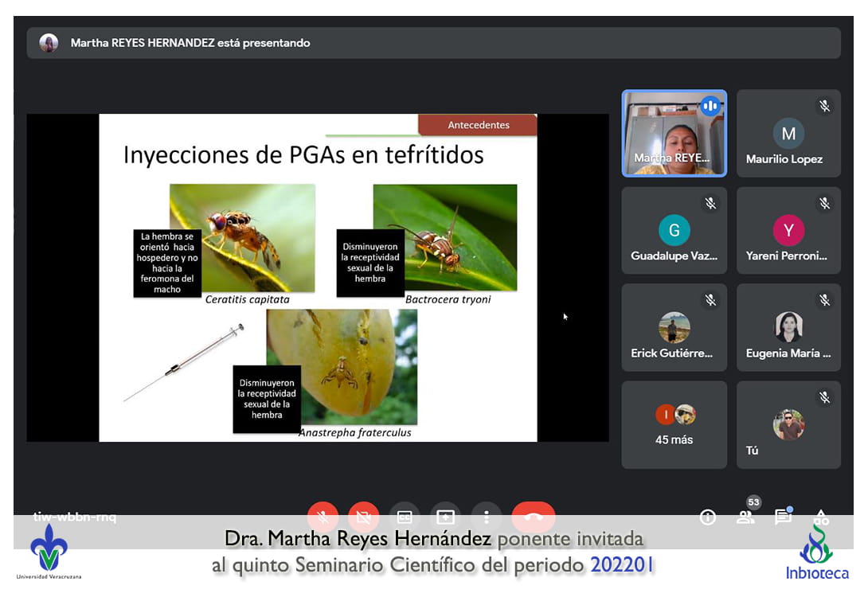Select Martha REYES video tile
868x605 pixels.
pyautogui.click(x=674, y=133)
